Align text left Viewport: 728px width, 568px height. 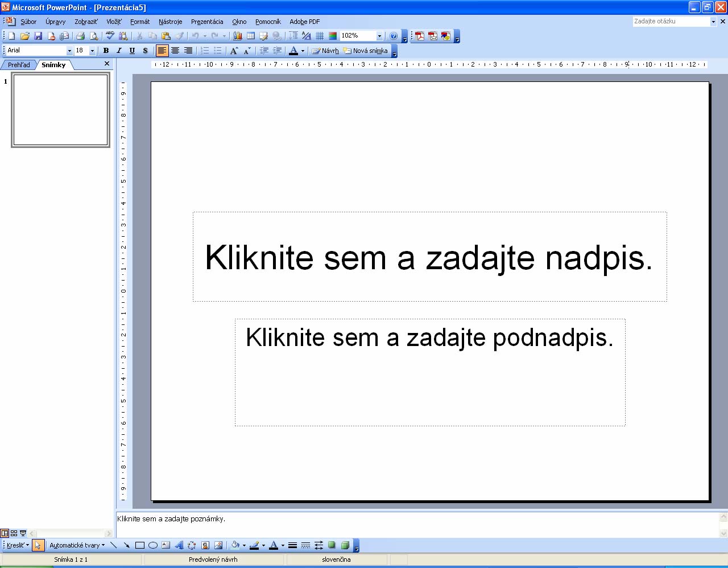(162, 51)
